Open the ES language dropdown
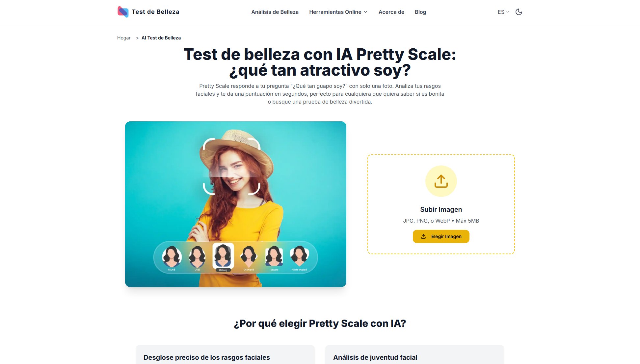Viewport: 640px width, 364px height. pos(503,12)
